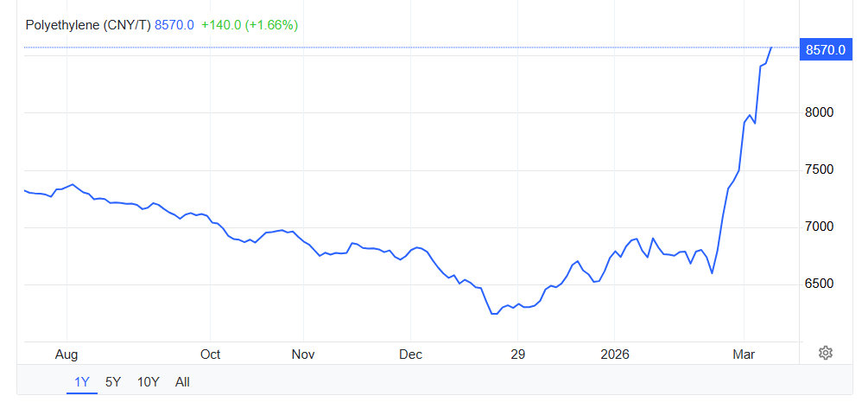Click the 6500 price axis label
This screenshot has height=415, width=868.
[x=819, y=284]
